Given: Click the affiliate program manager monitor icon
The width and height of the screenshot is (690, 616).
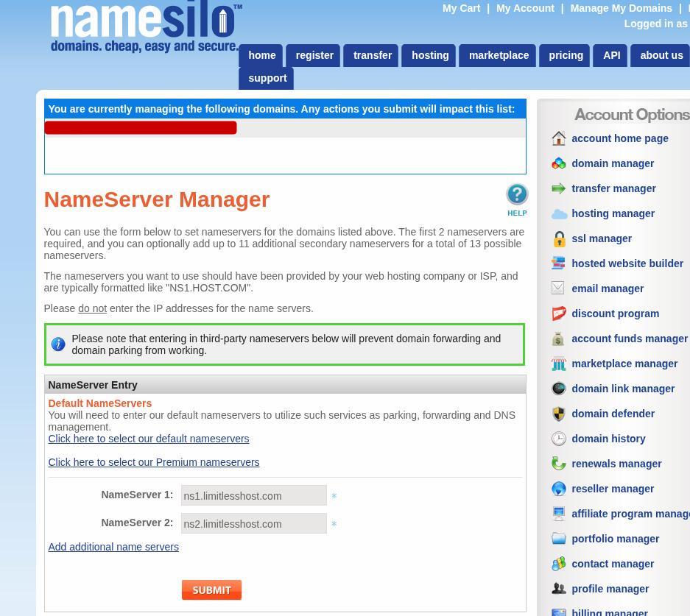Looking at the screenshot, I should (x=558, y=514).
